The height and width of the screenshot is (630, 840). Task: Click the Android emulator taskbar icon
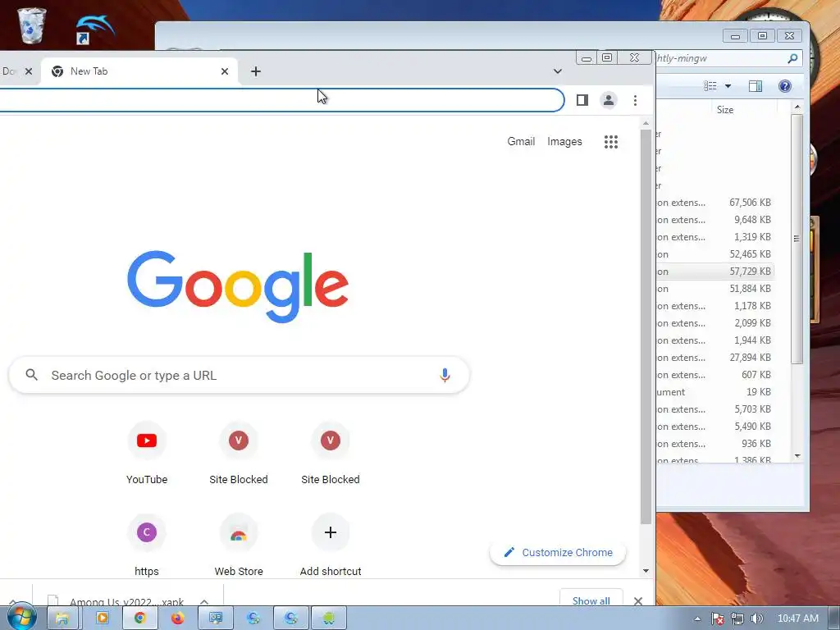[328, 618]
